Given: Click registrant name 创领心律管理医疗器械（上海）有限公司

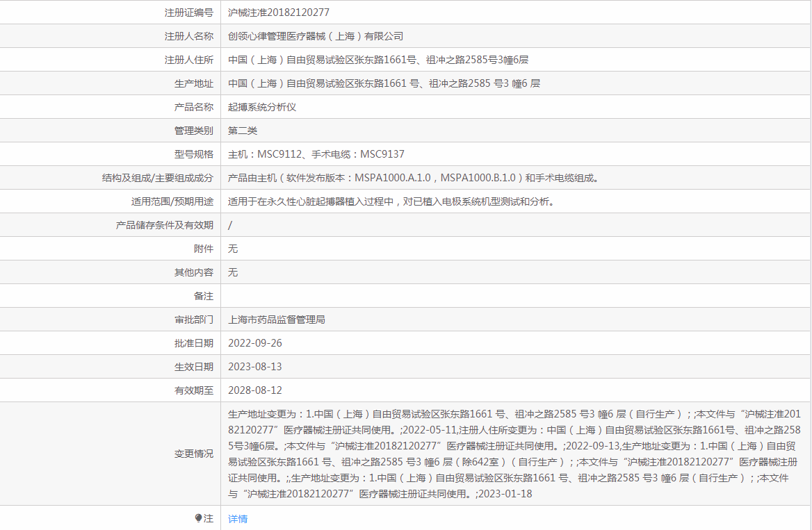Looking at the screenshot, I should point(316,36).
